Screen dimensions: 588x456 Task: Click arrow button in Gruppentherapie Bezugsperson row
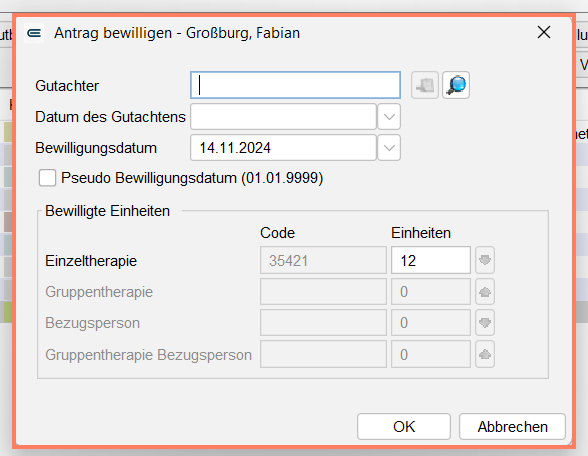pos(485,354)
